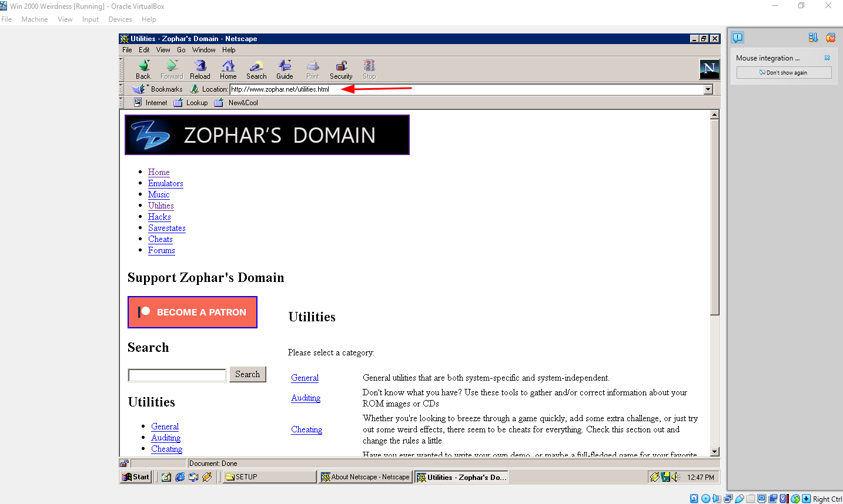This screenshot has width=843, height=504.
Task: Open VirtualBox notification center icon
Action: [737, 38]
